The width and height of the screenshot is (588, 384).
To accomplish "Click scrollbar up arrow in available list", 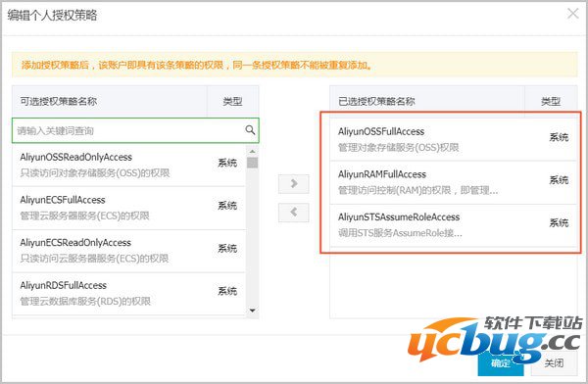I will (x=253, y=151).
